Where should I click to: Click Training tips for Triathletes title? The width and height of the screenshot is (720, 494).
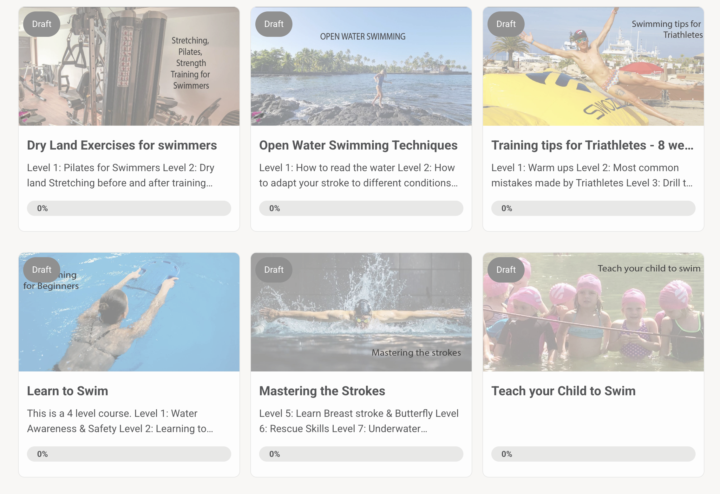(x=592, y=145)
